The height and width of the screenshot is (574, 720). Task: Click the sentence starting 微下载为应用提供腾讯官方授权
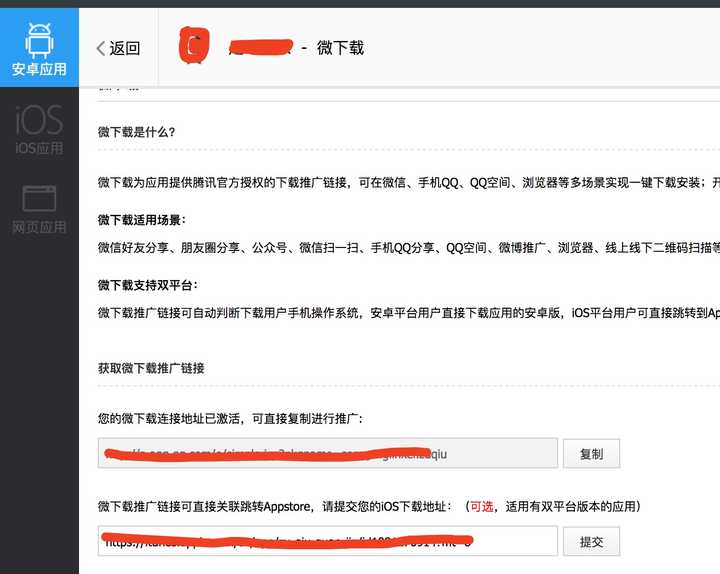coord(409,182)
